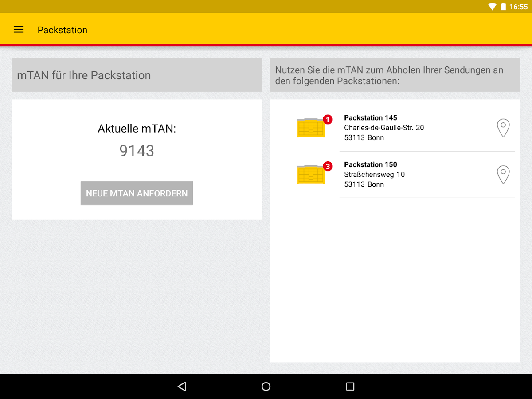Tap 53113 Bonn under Packstation 145

[x=364, y=137]
